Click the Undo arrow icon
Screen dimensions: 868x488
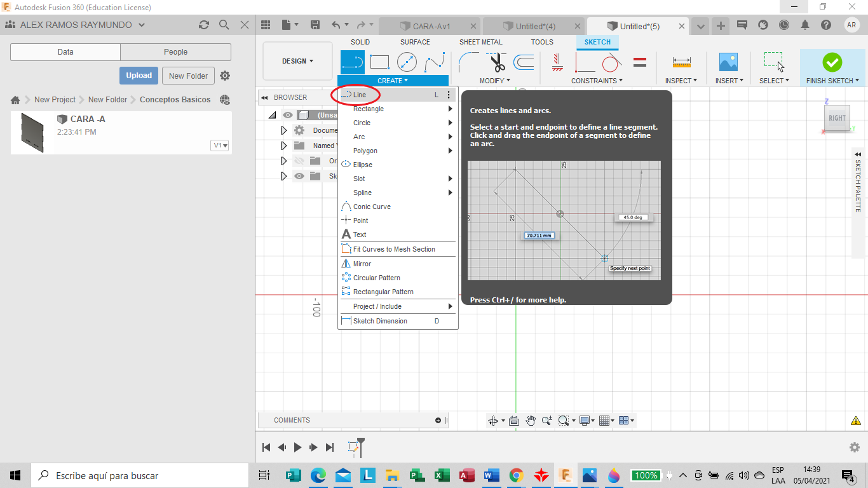337,25
